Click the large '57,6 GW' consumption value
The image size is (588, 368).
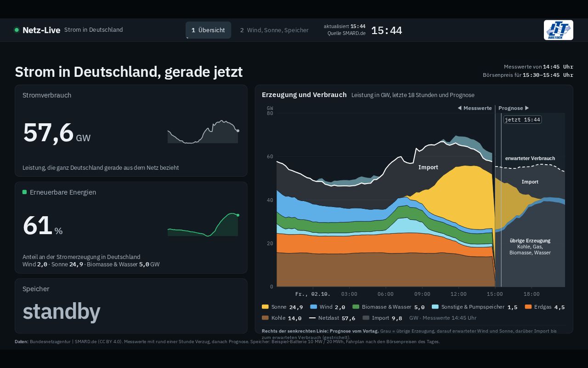[x=57, y=132]
